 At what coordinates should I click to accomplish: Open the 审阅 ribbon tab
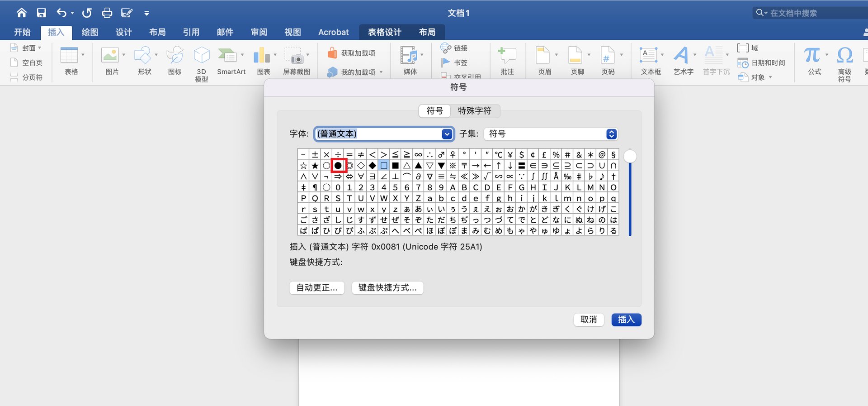259,32
